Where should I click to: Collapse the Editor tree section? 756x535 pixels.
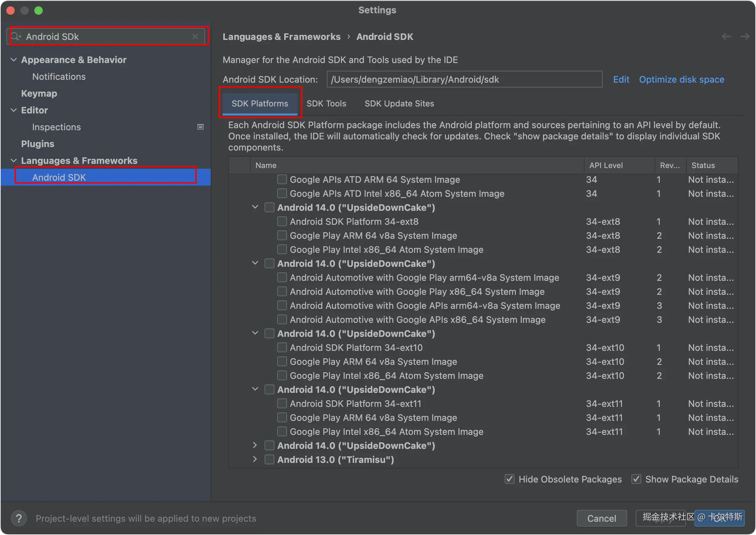pyautogui.click(x=14, y=110)
